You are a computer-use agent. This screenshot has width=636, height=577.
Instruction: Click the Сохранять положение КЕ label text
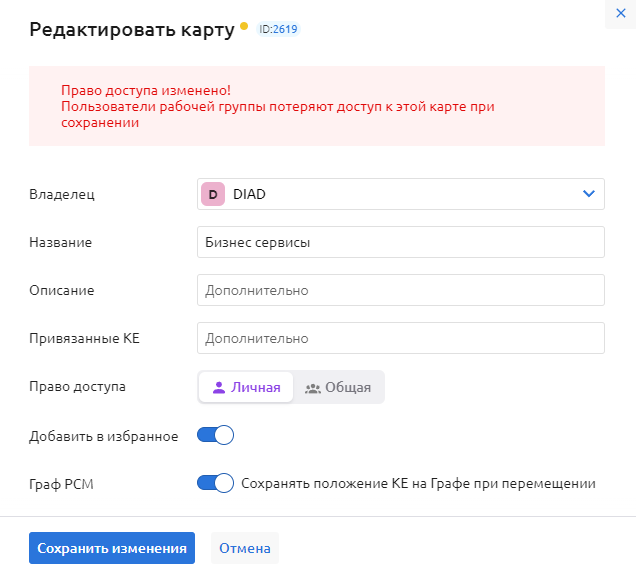(418, 483)
